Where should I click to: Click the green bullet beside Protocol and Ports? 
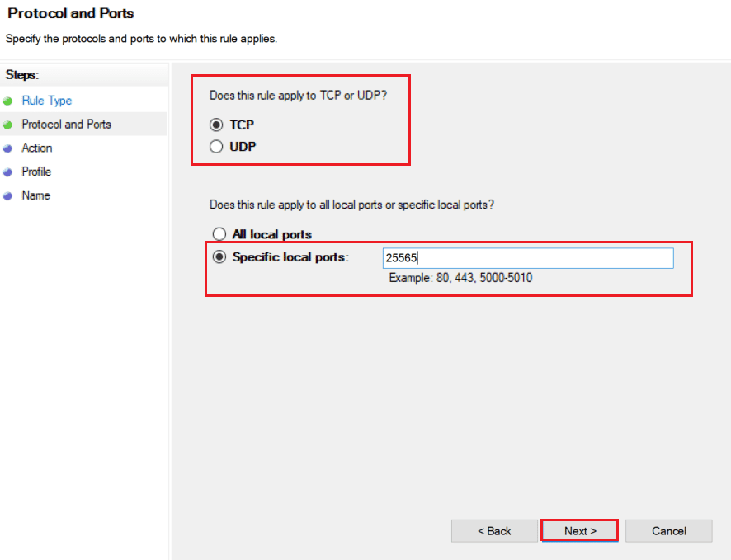tap(7, 125)
